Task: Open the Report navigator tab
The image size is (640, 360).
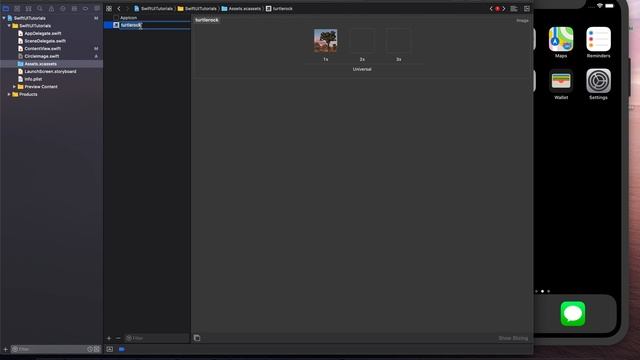Action: point(97,9)
